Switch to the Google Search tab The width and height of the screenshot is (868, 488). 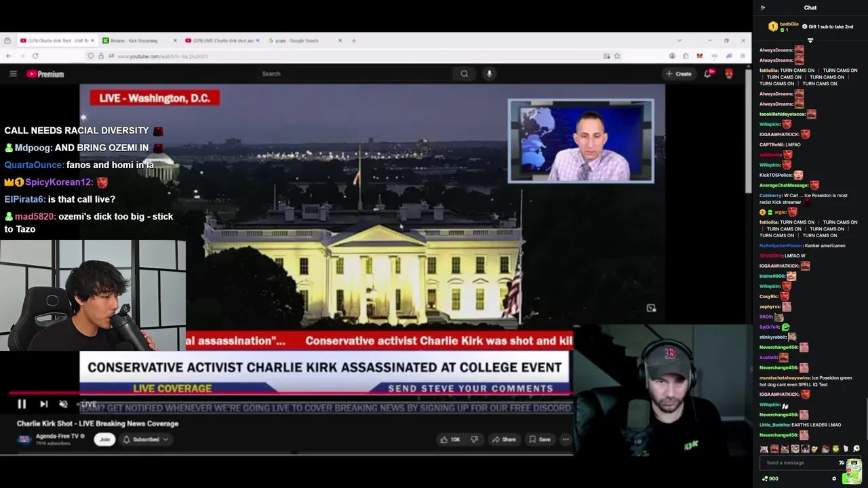pyautogui.click(x=304, y=41)
